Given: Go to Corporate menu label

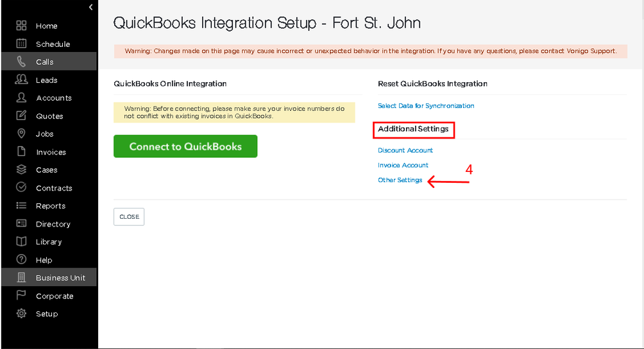Looking at the screenshot, I should [x=55, y=296].
